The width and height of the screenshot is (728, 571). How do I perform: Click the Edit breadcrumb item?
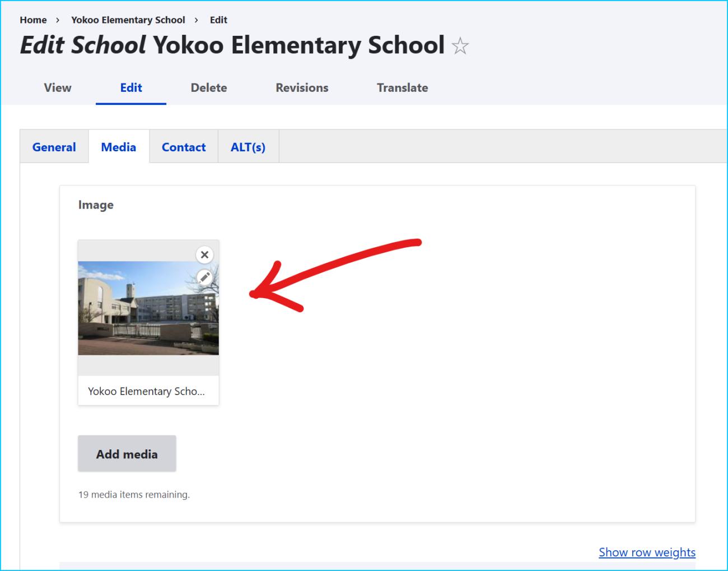pyautogui.click(x=218, y=20)
